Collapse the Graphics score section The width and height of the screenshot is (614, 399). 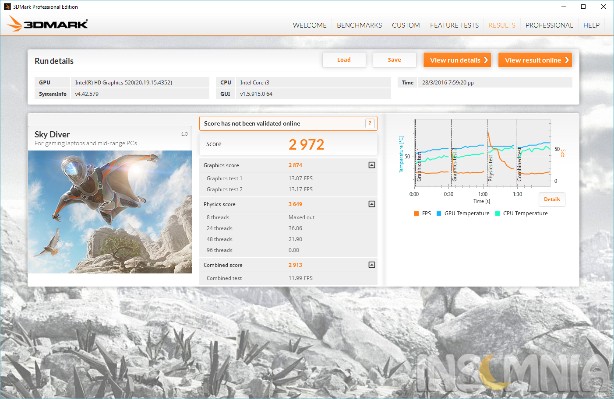coord(372,165)
